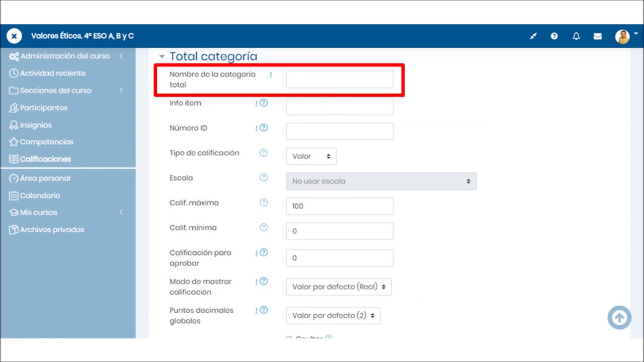Go back to top with arrow button

point(619,317)
